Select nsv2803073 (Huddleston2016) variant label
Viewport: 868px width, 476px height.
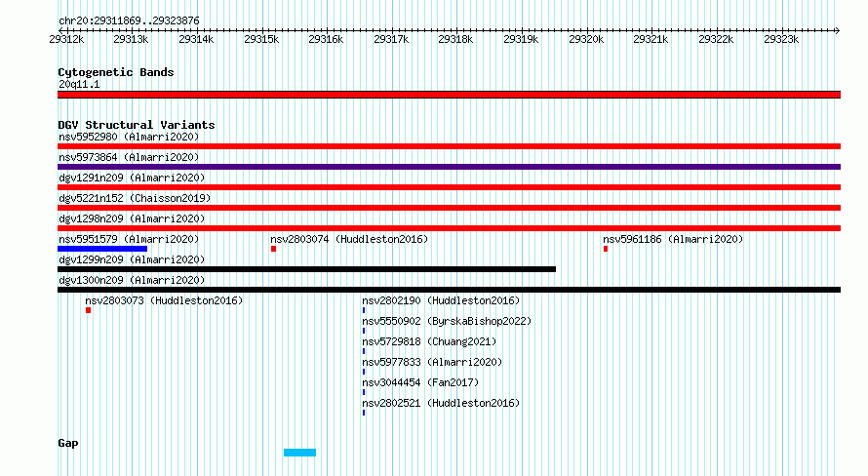tap(164, 300)
